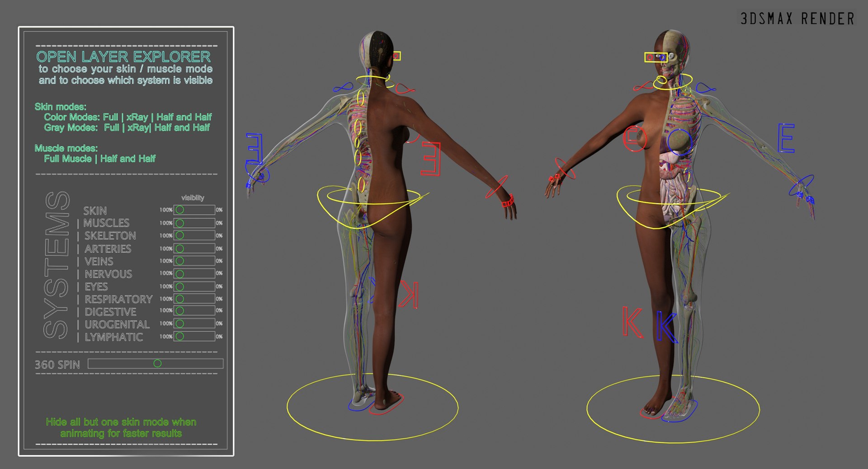Click the 'Muscle modes:' label
The image size is (868, 469).
66,148
